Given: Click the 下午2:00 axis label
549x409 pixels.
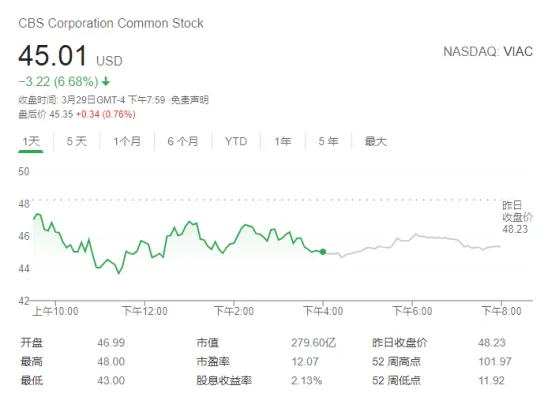Looking at the screenshot, I should tap(234, 311).
